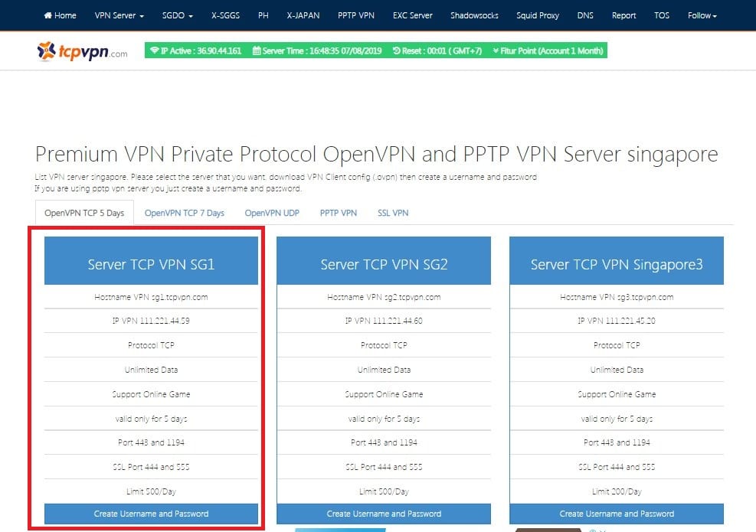Go to EXC Server page

(413, 15)
